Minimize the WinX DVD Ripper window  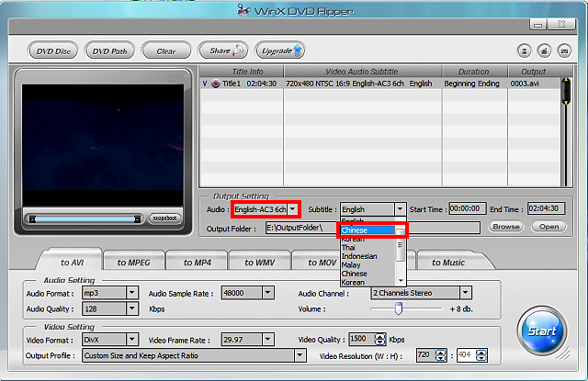click(x=538, y=25)
